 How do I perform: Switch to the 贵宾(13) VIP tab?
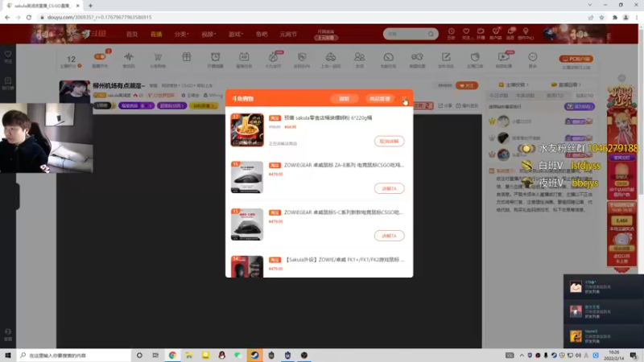point(555,95)
